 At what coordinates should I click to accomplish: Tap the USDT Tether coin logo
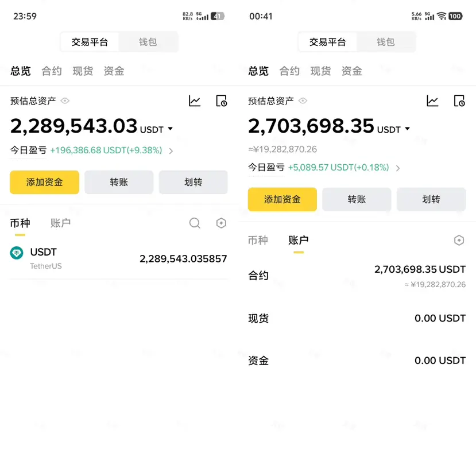coord(17,253)
